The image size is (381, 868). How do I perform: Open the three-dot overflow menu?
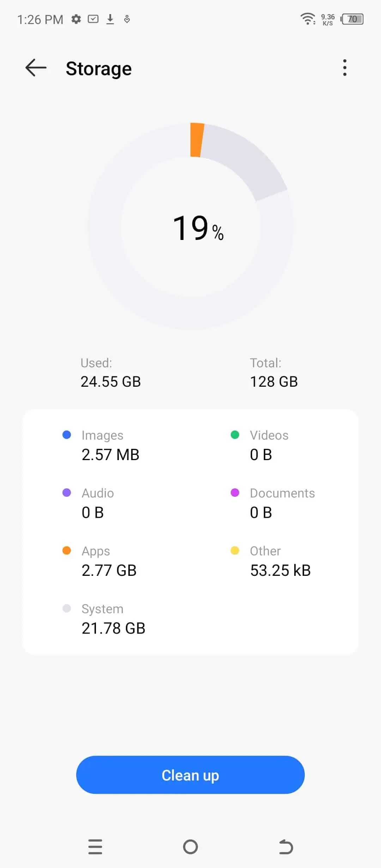pos(345,68)
